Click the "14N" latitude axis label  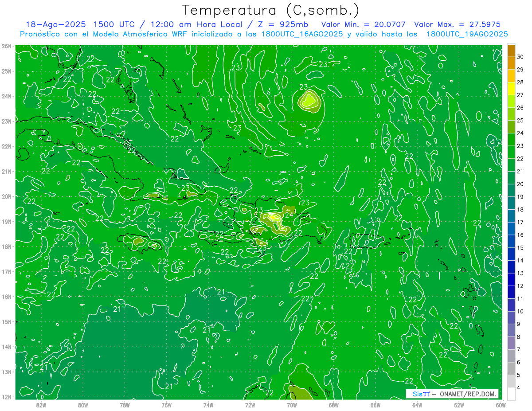pos(7,347)
